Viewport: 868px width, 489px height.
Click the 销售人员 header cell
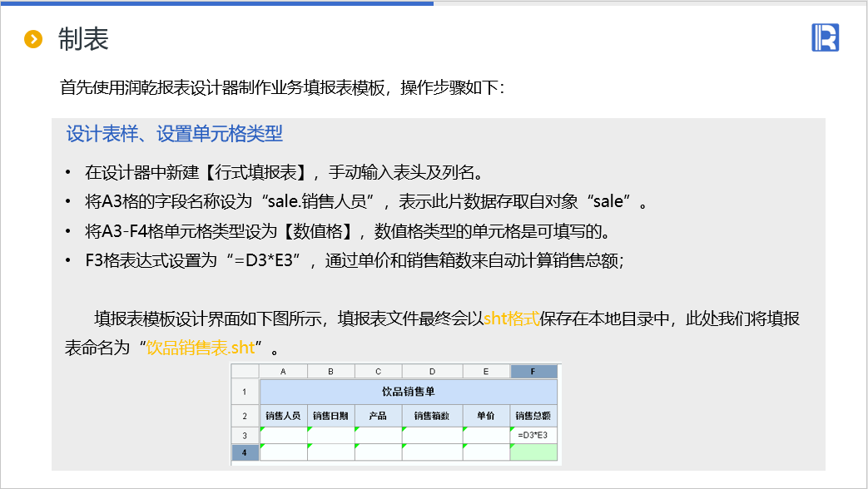(283, 416)
